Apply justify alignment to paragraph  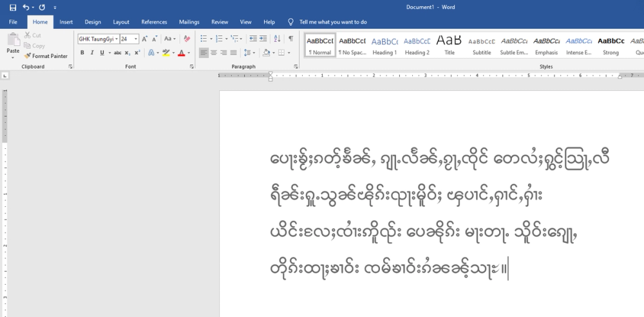[232, 53]
